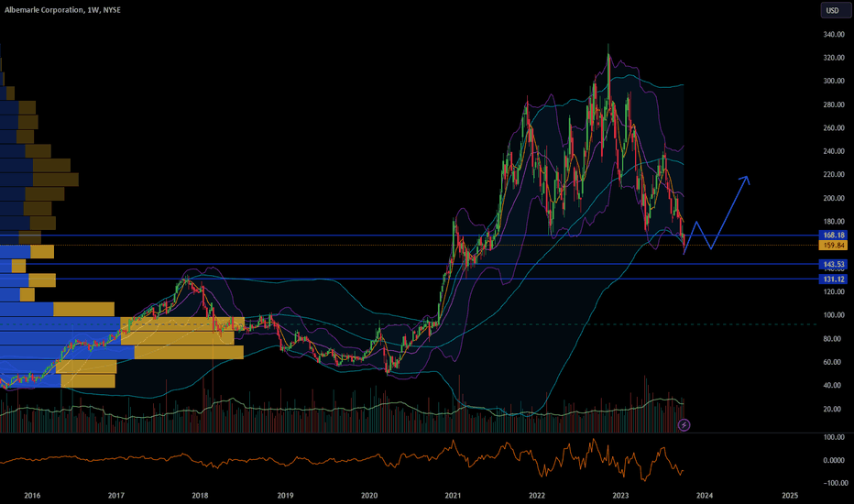Click the 2024 label on time axis
854x504 pixels.
click(705, 495)
